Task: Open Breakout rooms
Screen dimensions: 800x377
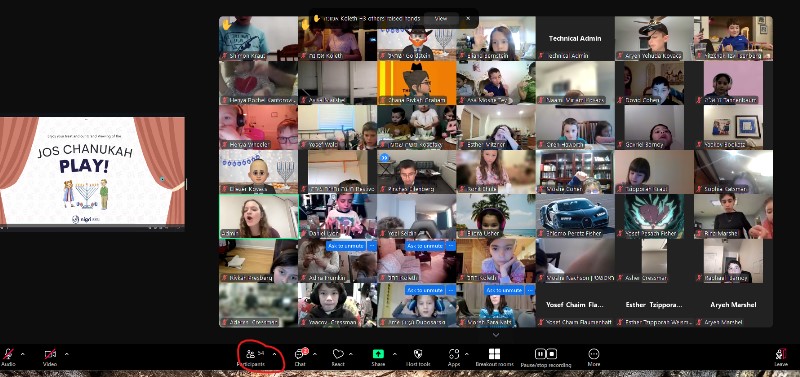Action: click(x=494, y=357)
